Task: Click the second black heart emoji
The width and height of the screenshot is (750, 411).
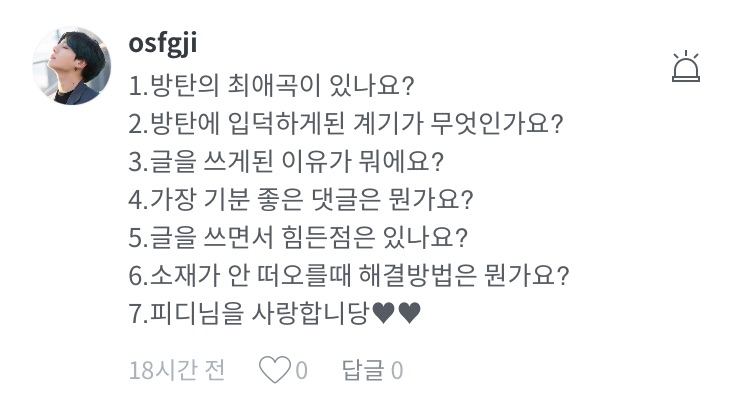Action: tap(409, 313)
